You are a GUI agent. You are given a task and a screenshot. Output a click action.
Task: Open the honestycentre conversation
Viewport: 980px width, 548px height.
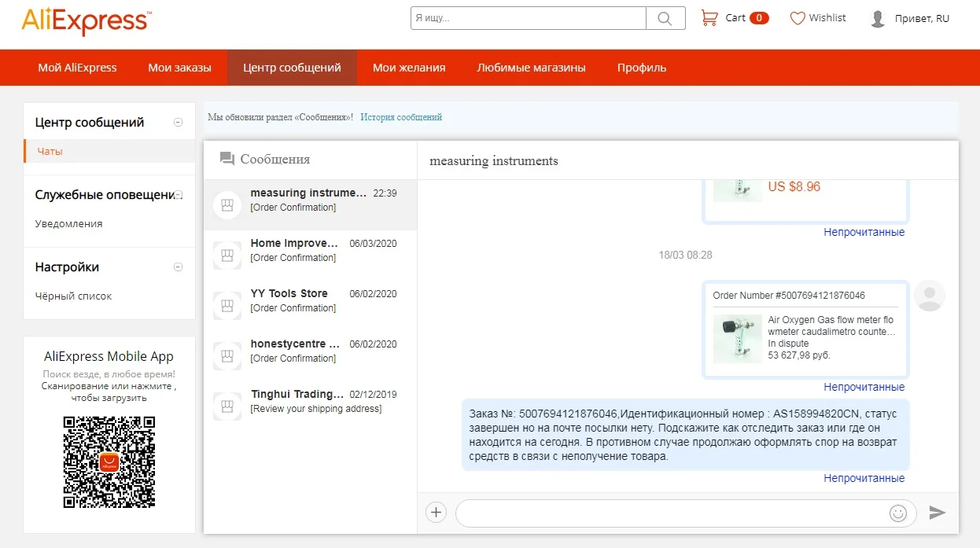click(x=310, y=356)
